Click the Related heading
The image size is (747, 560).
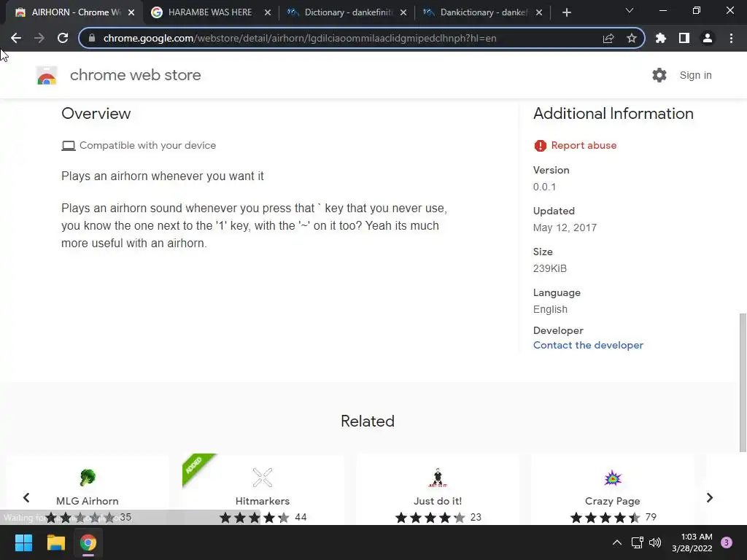coord(368,421)
